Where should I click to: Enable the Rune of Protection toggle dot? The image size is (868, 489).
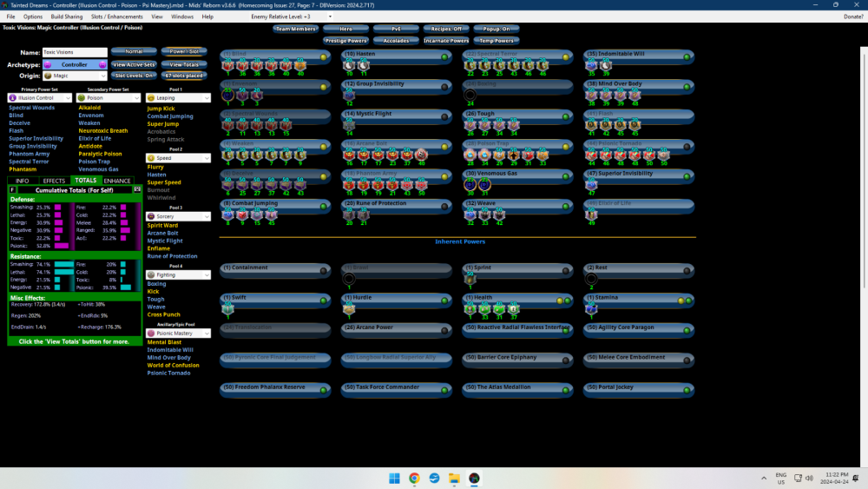click(x=444, y=207)
